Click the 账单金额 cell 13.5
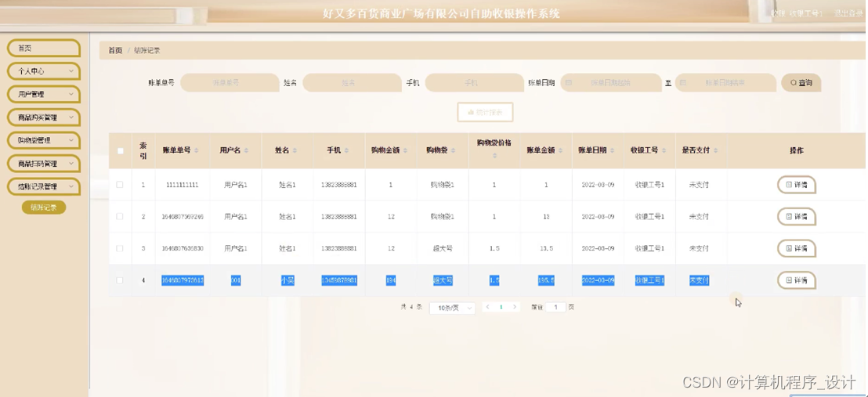 (546, 248)
